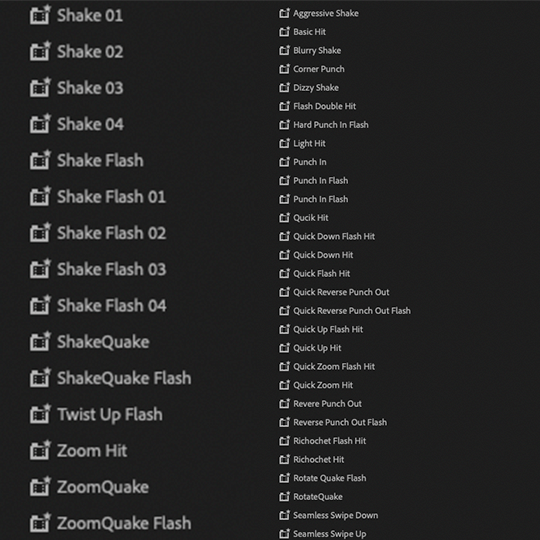Click the preset icon next to RotateQuake
Image resolution: width=540 pixels, height=540 pixels.
tap(284, 497)
